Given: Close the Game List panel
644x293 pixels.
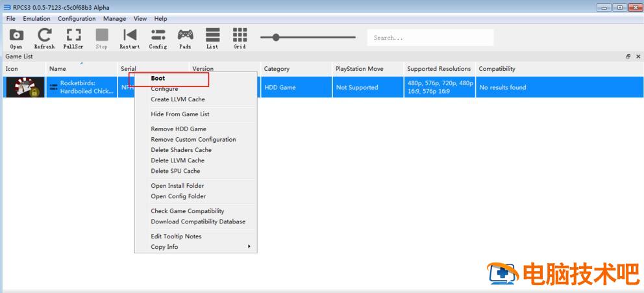Looking at the screenshot, I should click(x=638, y=57).
